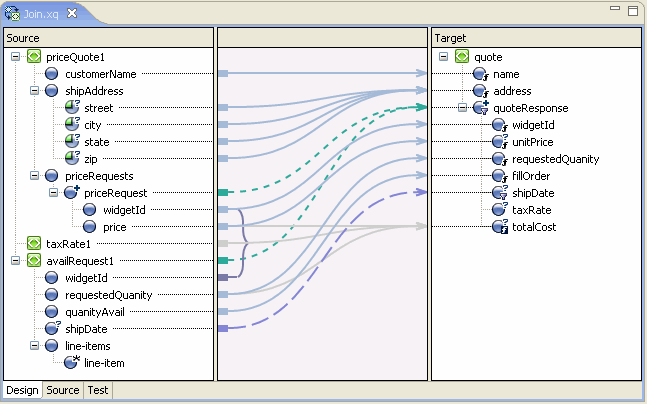Click the target name element icon
The image size is (647, 404).
click(481, 74)
